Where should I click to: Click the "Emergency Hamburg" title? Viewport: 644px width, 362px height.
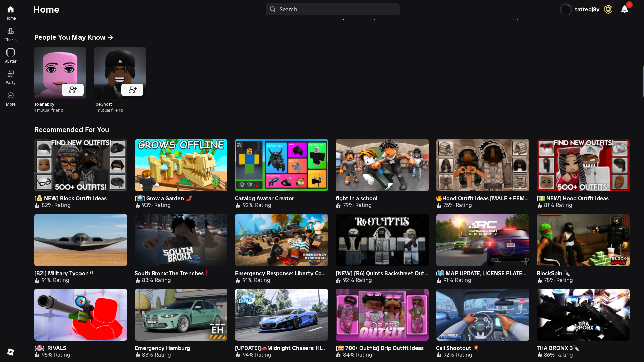pos(162,348)
